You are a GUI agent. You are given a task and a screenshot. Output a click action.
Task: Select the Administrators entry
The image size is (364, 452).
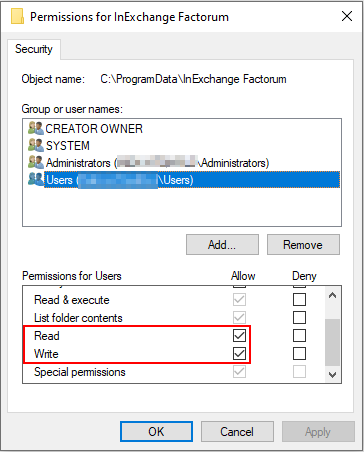(x=157, y=163)
